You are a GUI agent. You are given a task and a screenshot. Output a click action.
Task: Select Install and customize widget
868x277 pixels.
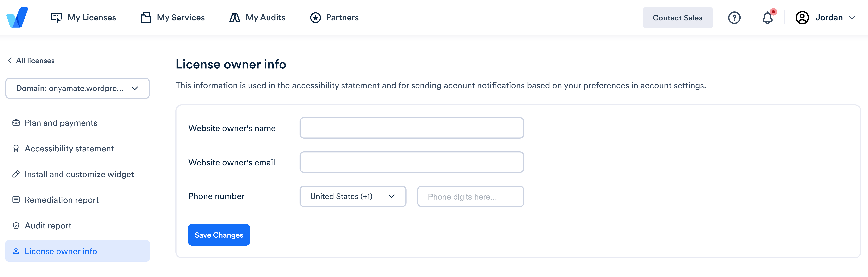pos(79,174)
